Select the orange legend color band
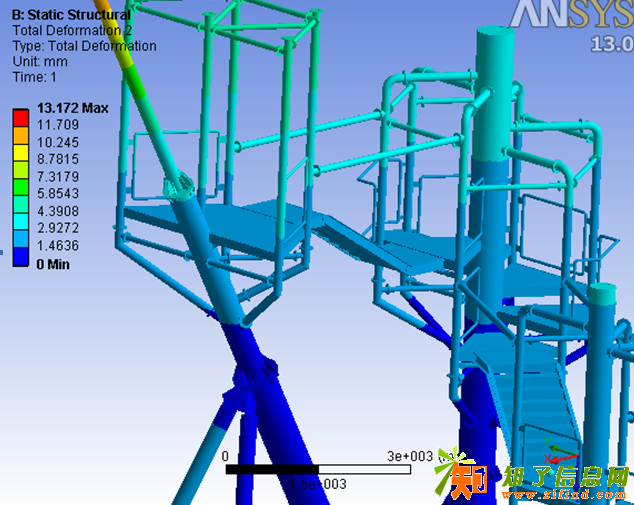 [20, 133]
